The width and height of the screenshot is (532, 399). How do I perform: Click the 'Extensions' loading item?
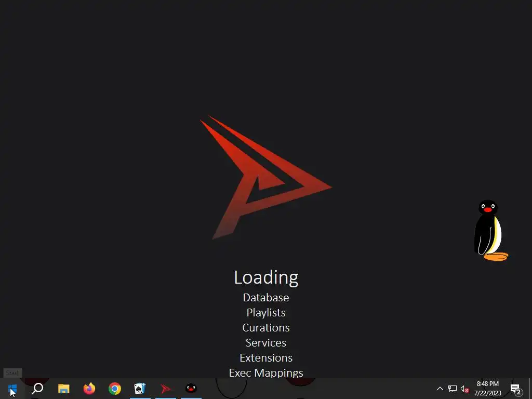click(x=266, y=358)
